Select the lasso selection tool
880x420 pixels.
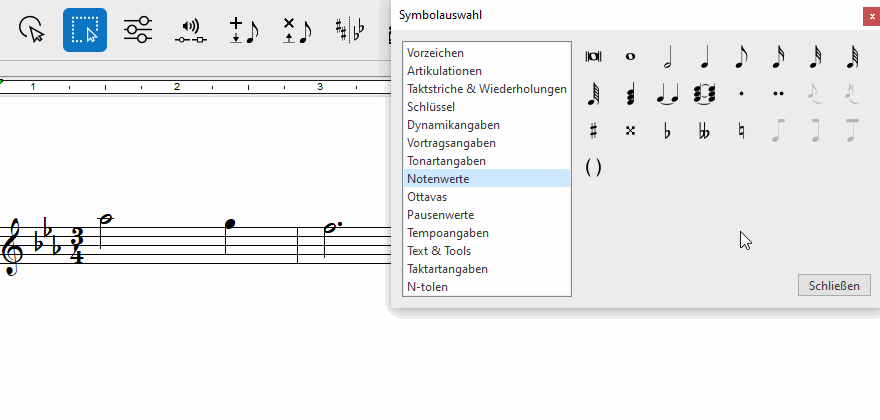(x=34, y=29)
